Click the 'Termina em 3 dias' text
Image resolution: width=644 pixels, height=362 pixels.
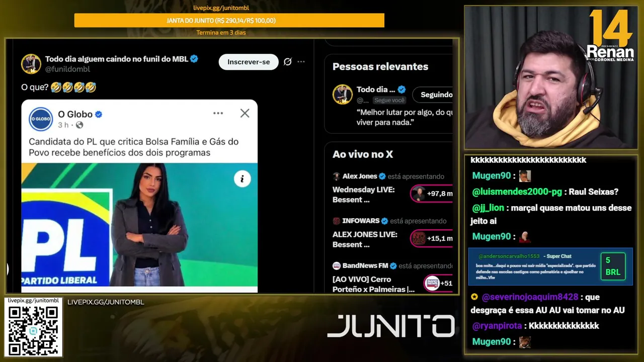point(221,33)
